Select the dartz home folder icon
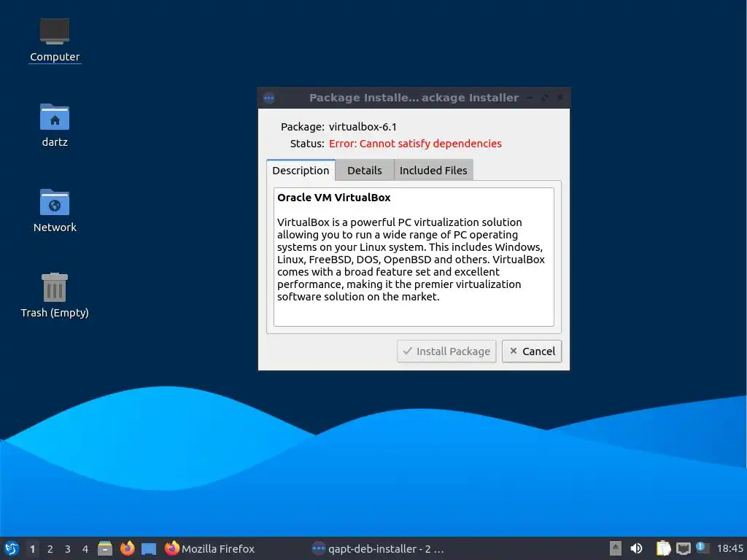747x560 pixels. point(55,125)
